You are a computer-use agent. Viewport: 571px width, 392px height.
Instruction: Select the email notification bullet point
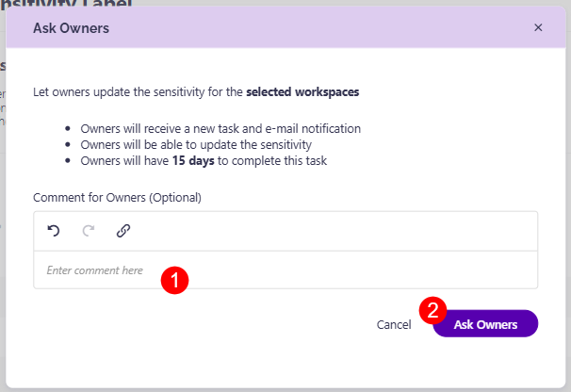point(220,128)
